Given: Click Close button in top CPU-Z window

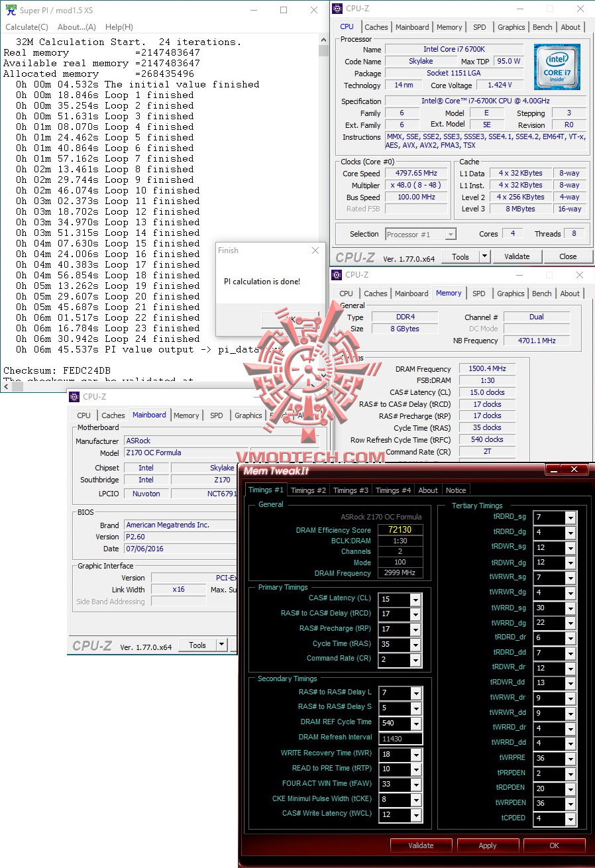Looking at the screenshot, I should pyautogui.click(x=568, y=256).
